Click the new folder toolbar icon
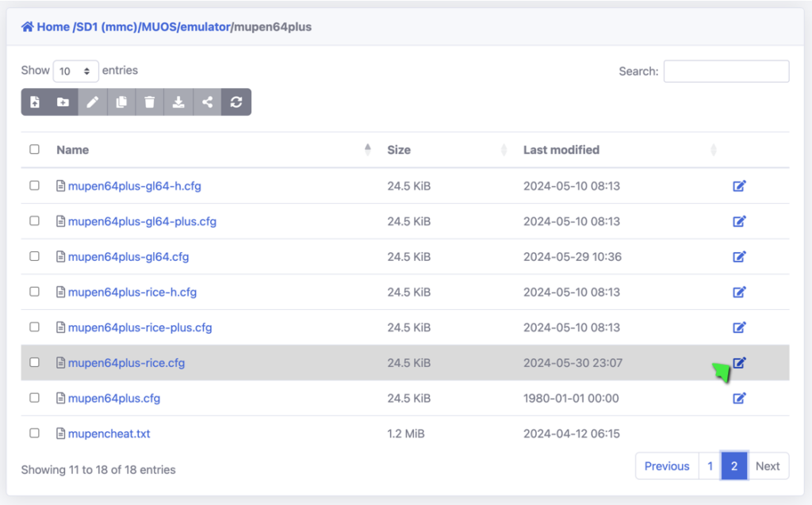The image size is (812, 505). click(63, 102)
